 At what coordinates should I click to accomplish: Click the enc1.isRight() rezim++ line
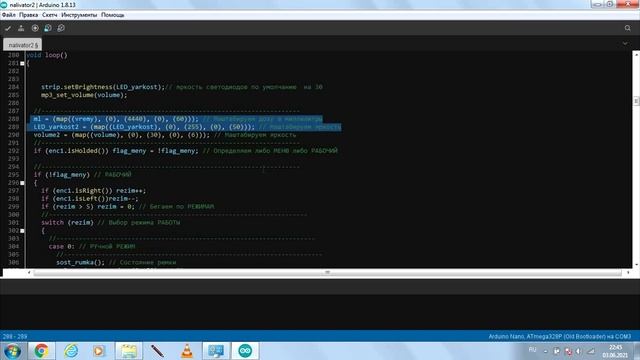point(93,191)
